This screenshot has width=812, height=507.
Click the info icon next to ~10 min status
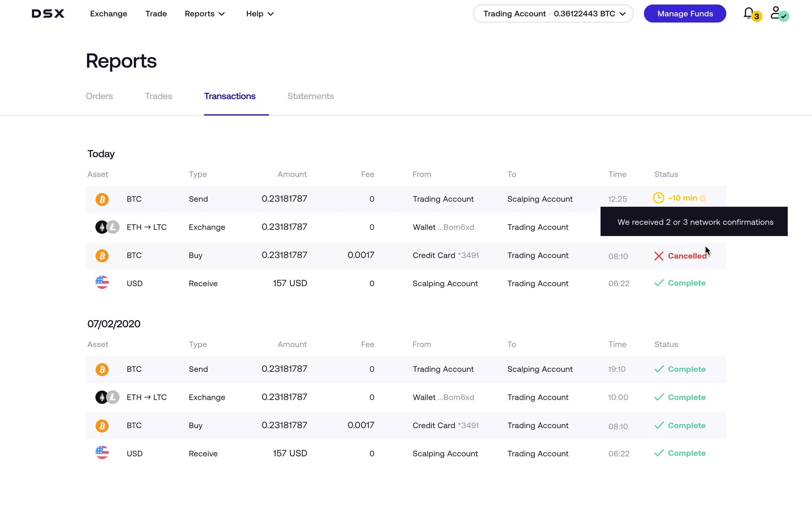point(703,198)
